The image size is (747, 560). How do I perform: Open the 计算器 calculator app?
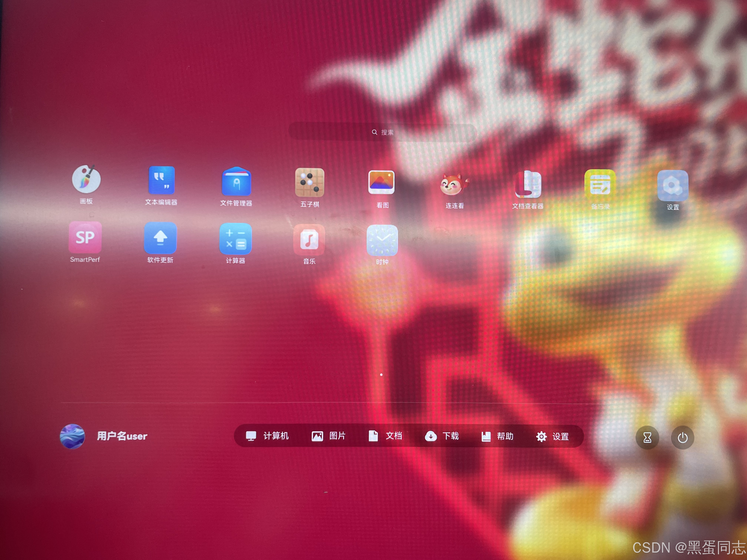click(x=235, y=239)
